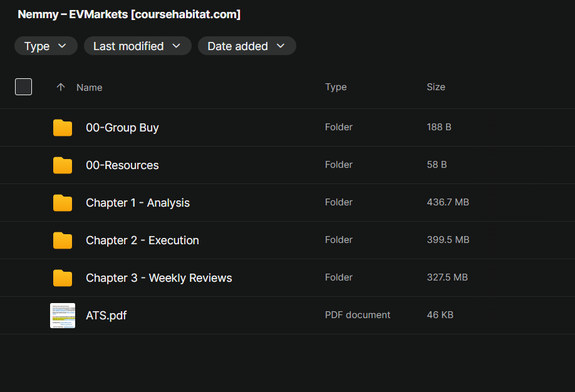Screen dimensions: 575x392
Task: Click the 436.7 MB size value
Action: 448,202
